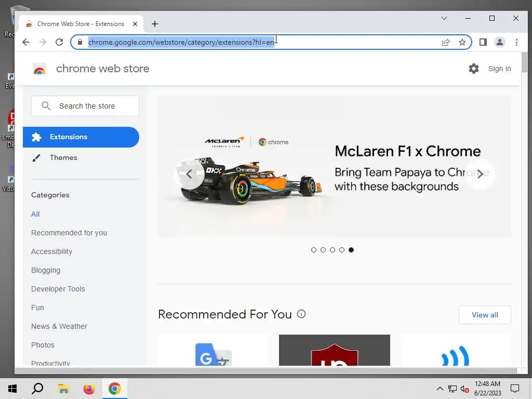Click the Google Translate extension thumbnail
The height and width of the screenshot is (399, 532).
coord(214,351)
